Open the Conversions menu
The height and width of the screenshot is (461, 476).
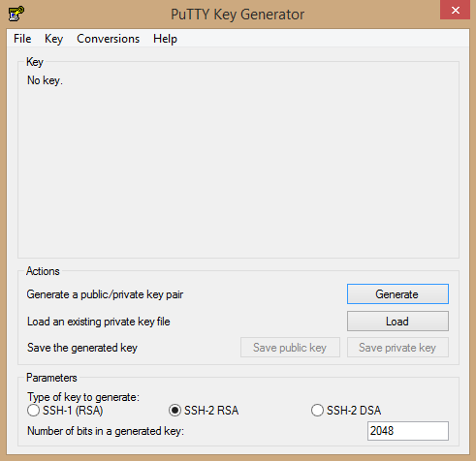[108, 39]
